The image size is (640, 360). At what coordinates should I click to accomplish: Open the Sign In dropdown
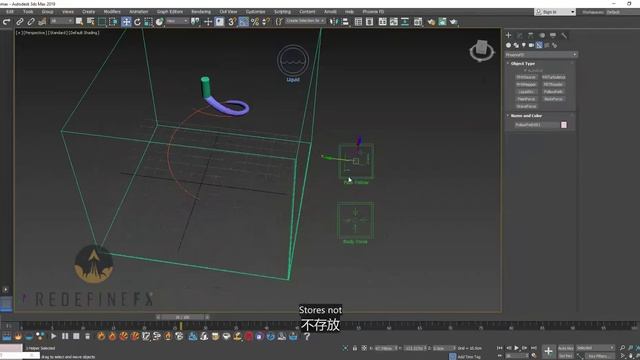(x=555, y=12)
